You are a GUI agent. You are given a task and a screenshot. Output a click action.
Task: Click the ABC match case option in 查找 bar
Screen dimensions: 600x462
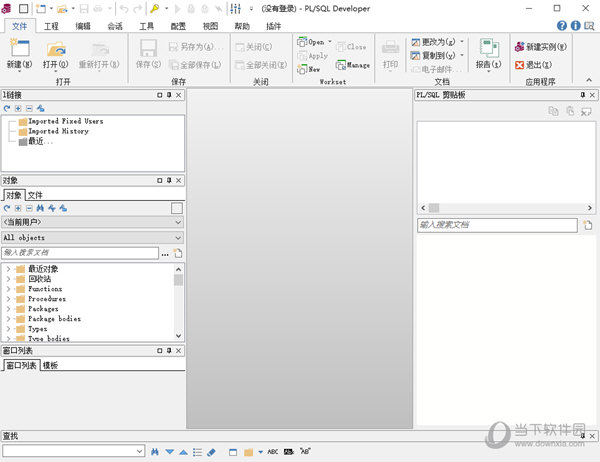coord(272,452)
